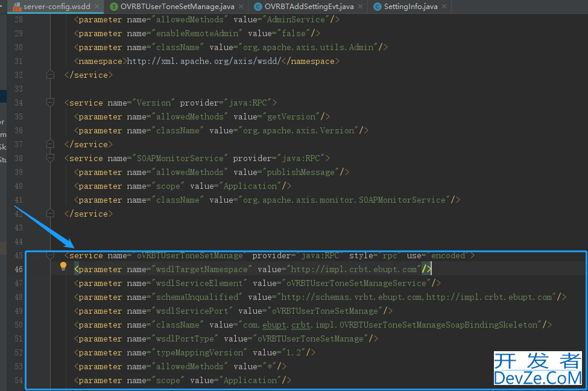Click the "org.apache.axis.Version" value

click(x=299, y=130)
